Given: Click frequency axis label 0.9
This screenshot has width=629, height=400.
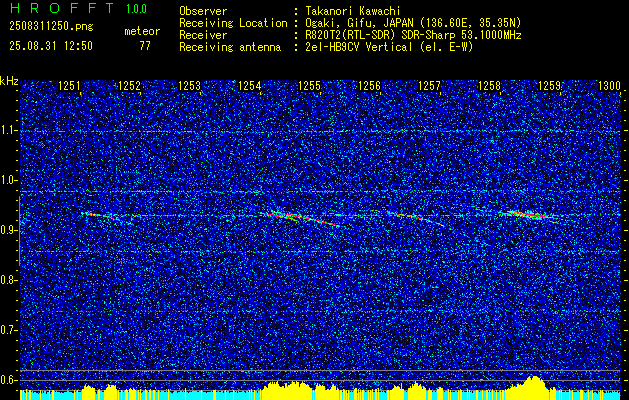Looking at the screenshot, I should 9,230.
